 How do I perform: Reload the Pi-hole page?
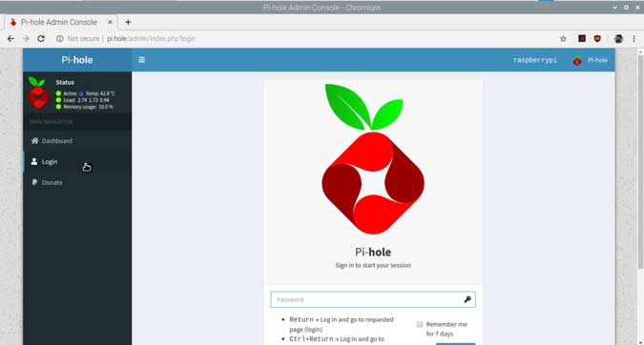pyautogui.click(x=41, y=38)
